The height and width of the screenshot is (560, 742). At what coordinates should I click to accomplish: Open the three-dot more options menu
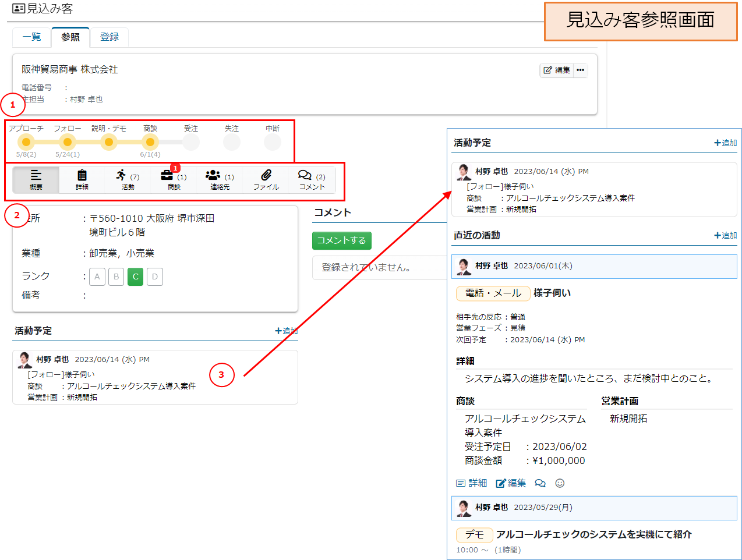point(580,70)
